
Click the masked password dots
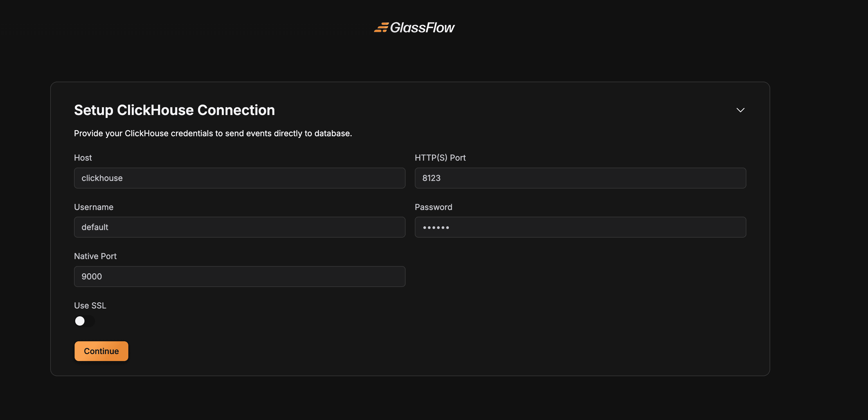point(436,227)
